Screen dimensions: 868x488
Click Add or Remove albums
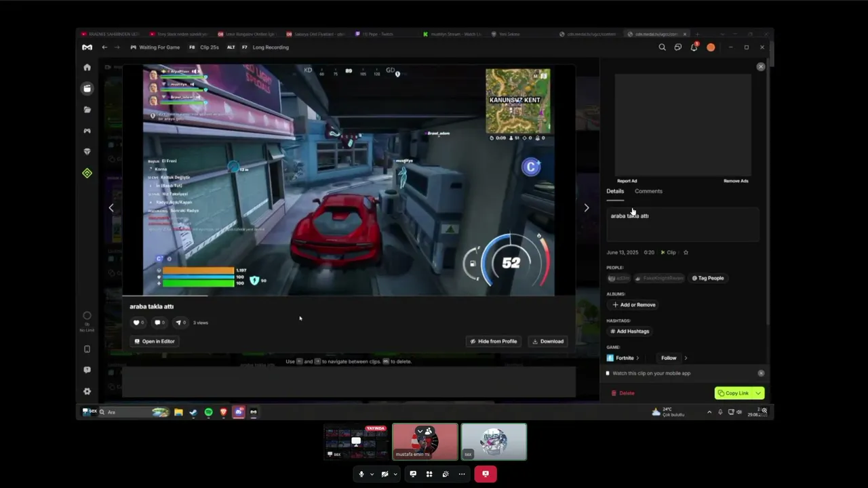(633, 305)
